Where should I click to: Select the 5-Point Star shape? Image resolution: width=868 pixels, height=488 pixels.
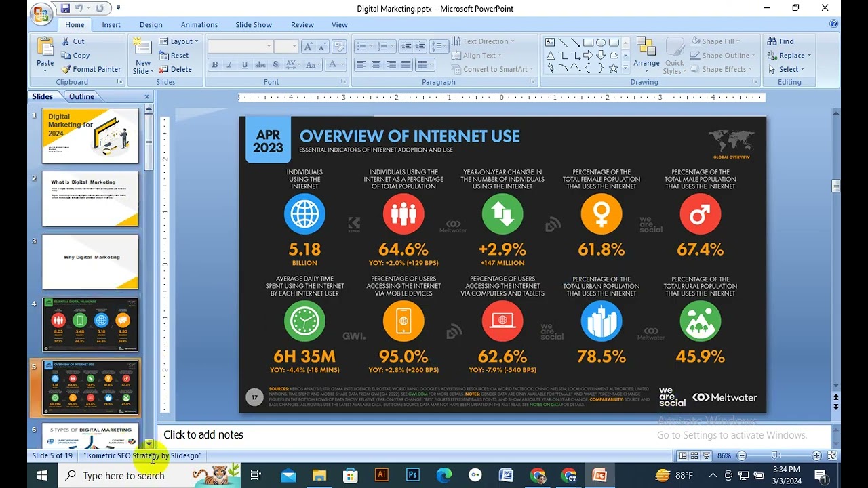614,68
